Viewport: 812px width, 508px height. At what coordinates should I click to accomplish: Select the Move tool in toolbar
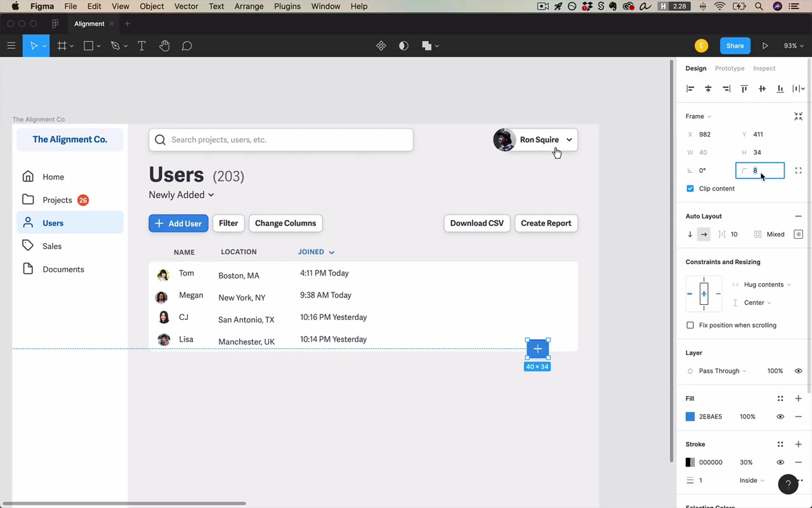[34, 46]
